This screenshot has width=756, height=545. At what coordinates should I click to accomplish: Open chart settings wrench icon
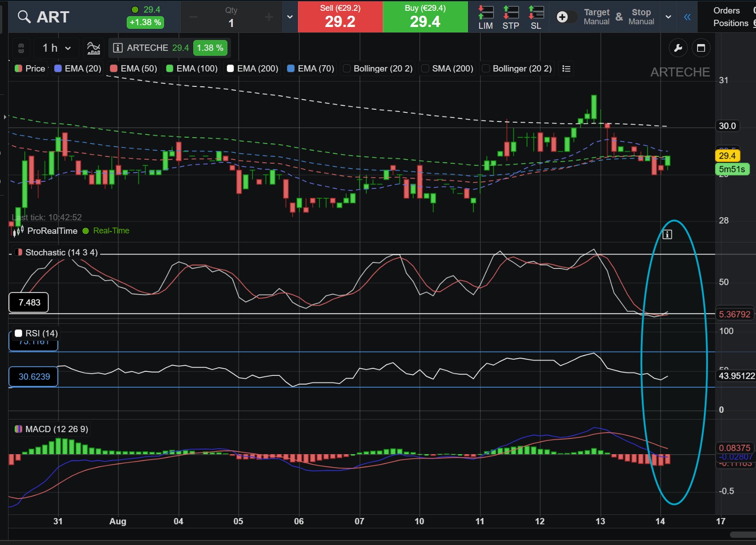coord(678,48)
